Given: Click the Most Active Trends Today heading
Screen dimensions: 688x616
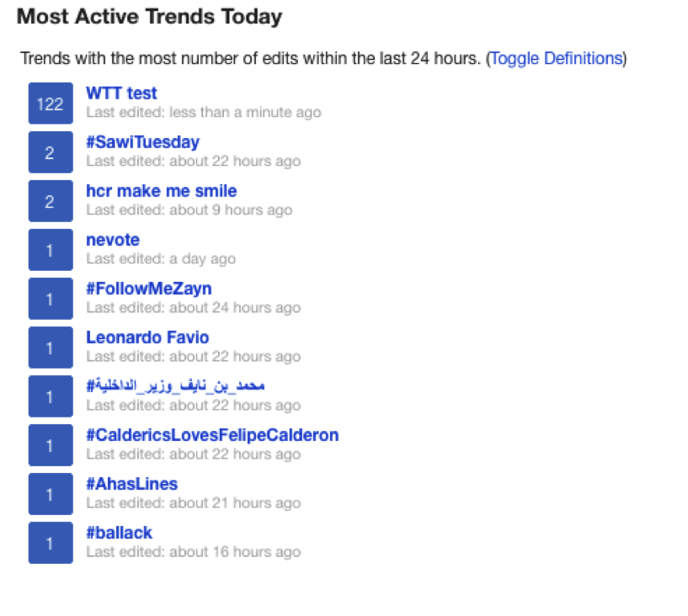Looking at the screenshot, I should (x=149, y=17).
